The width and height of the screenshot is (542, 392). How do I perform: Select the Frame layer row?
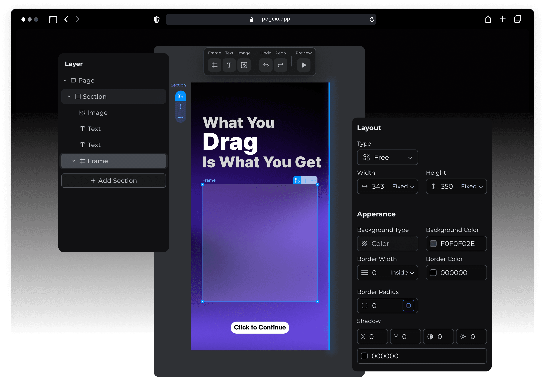114,161
